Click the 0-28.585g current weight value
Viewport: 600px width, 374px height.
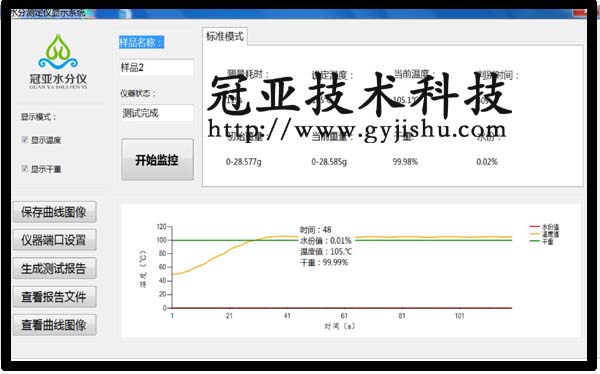(x=329, y=162)
